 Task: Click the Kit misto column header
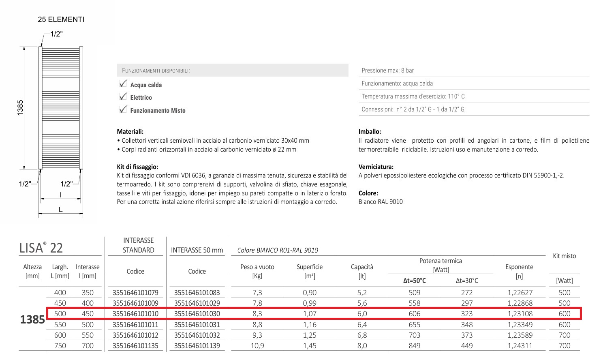(x=564, y=256)
